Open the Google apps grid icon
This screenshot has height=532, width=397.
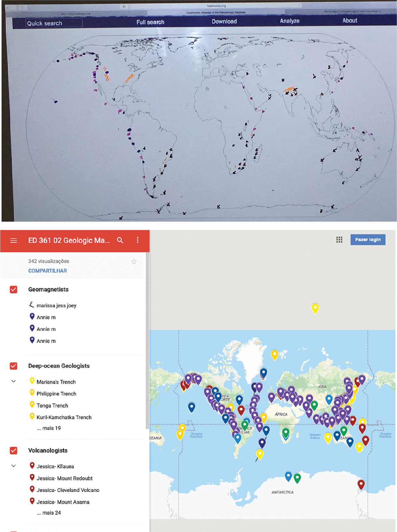[339, 240]
